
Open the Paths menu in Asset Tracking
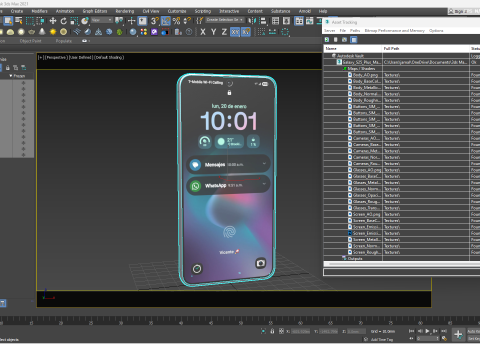[355, 30]
